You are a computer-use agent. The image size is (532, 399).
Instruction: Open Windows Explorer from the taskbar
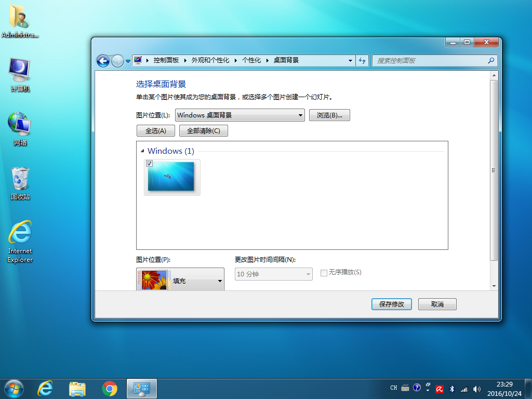[77, 389]
